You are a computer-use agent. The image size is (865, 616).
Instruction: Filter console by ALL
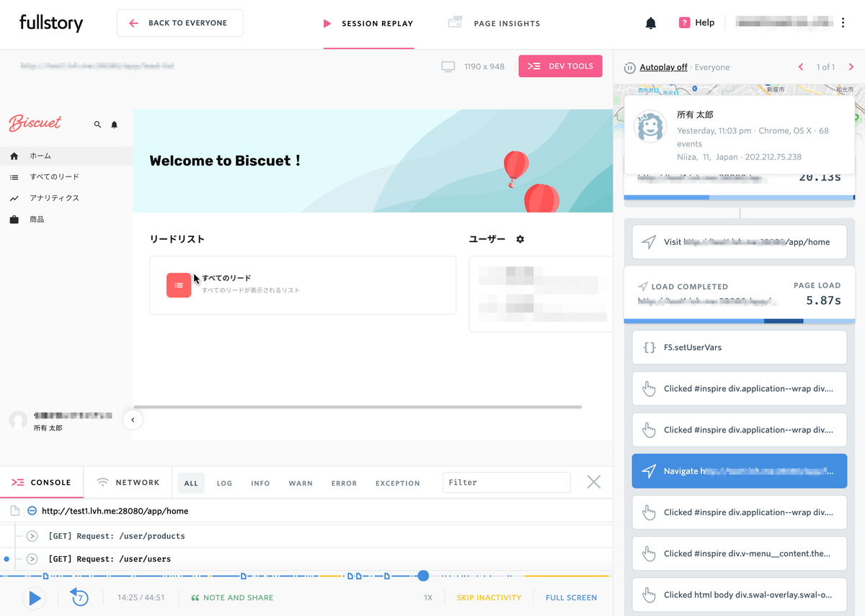[x=191, y=483]
